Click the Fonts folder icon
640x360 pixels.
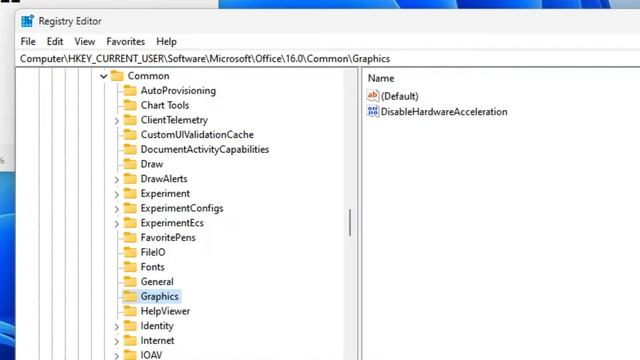[x=130, y=267]
